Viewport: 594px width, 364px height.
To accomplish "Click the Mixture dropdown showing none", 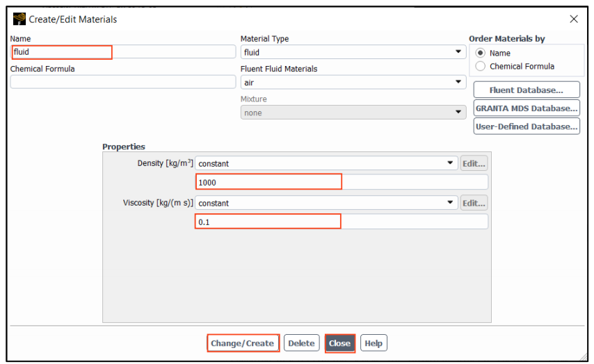I will [353, 113].
